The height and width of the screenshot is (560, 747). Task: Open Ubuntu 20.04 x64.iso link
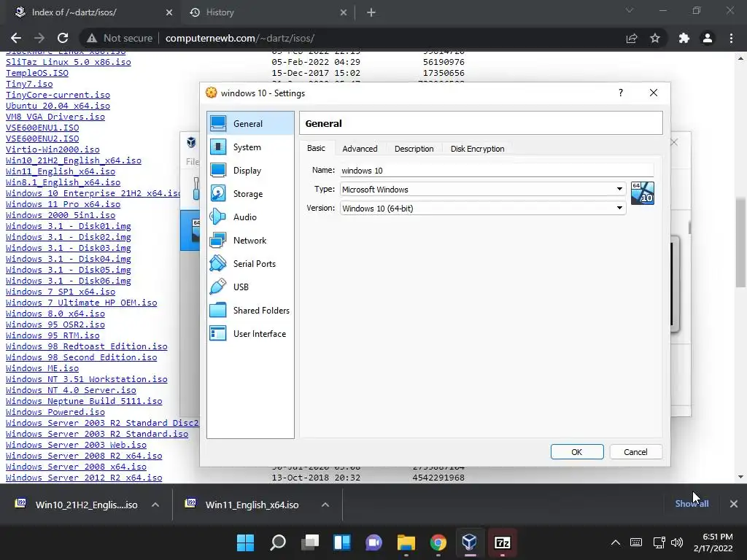coord(58,106)
